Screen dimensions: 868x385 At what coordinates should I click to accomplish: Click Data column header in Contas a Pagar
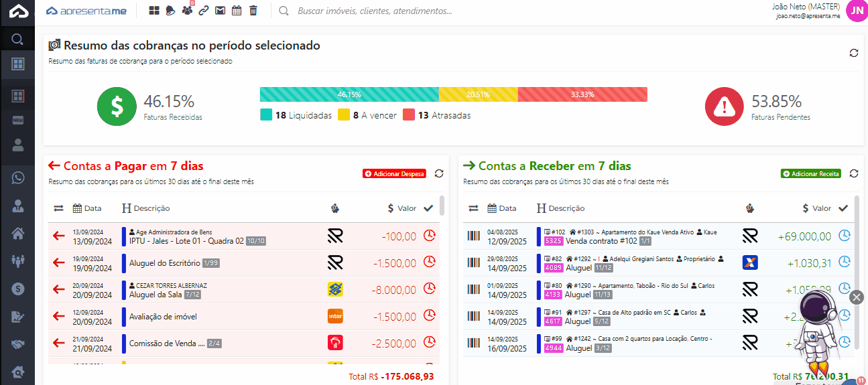tap(87, 208)
